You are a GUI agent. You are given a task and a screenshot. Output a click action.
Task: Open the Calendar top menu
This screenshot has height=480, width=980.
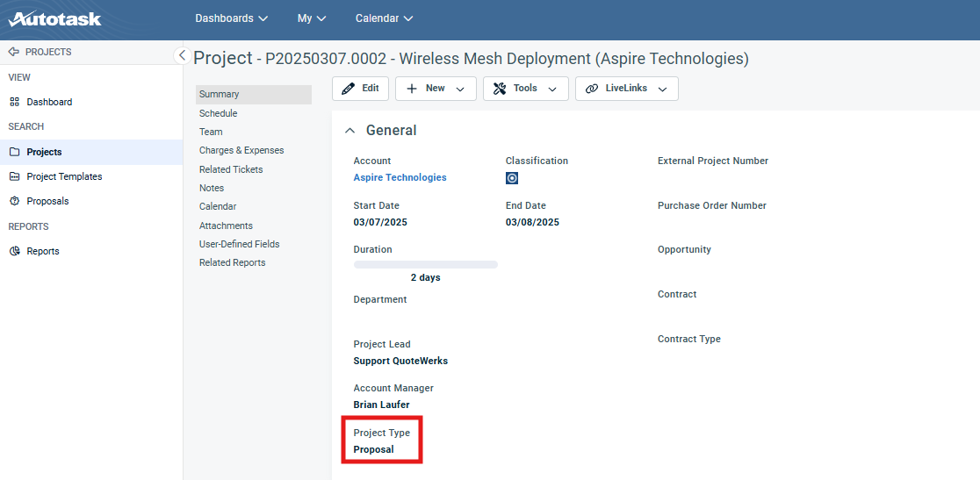(x=384, y=18)
